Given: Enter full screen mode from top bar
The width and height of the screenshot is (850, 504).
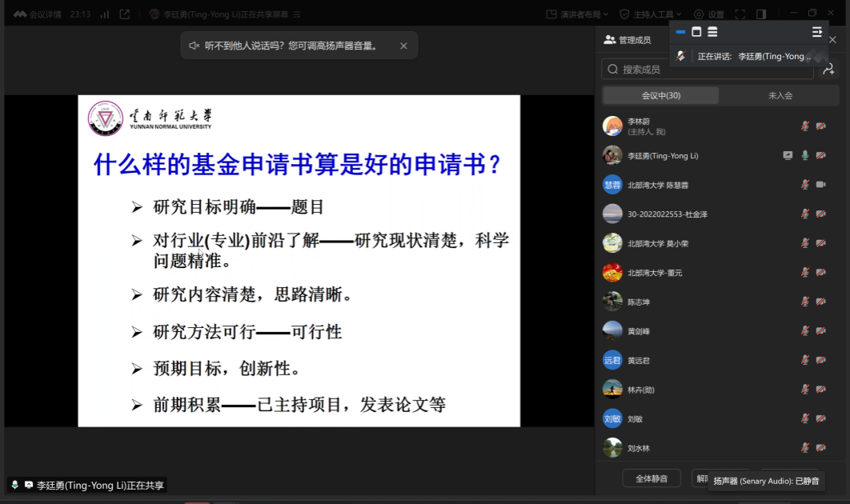Looking at the screenshot, I should (x=740, y=14).
